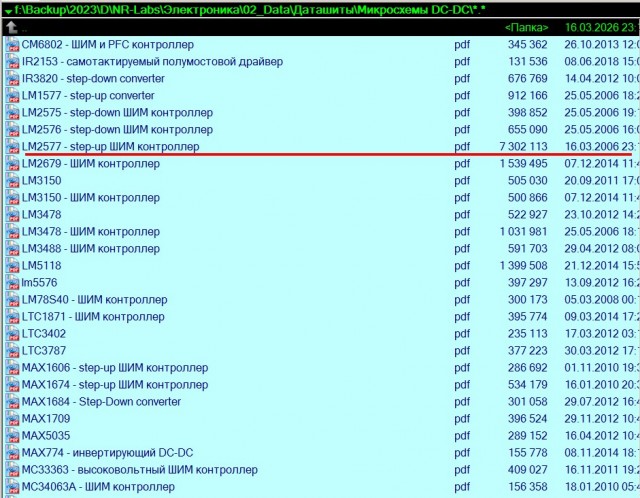Click PDF icon of MC33363 file
The height and width of the screenshot is (498, 640).
tap(13, 470)
